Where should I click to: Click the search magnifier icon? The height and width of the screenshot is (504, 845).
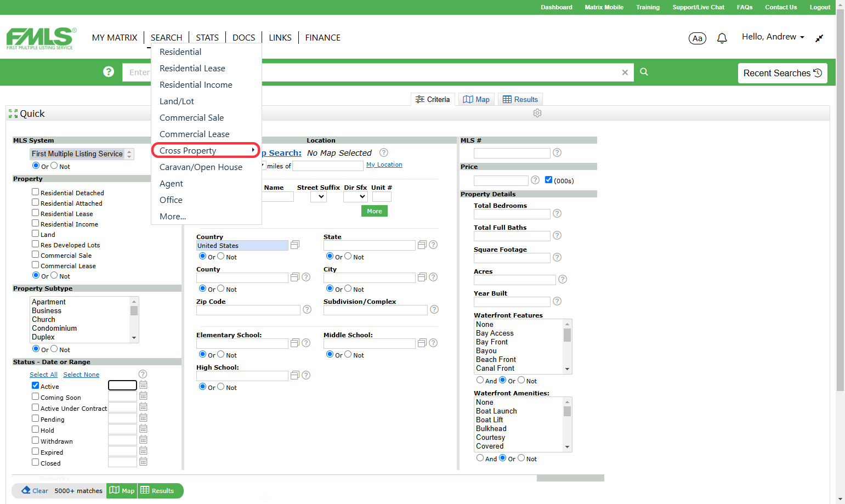tap(644, 72)
